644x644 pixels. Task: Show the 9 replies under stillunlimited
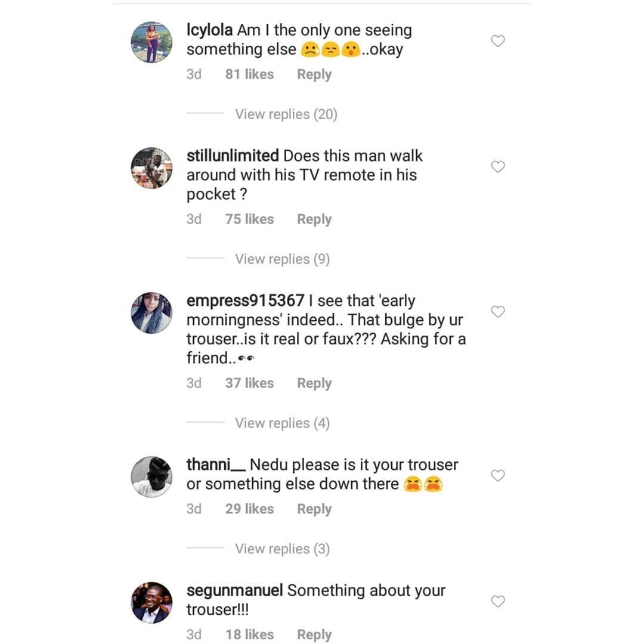pos(282,259)
